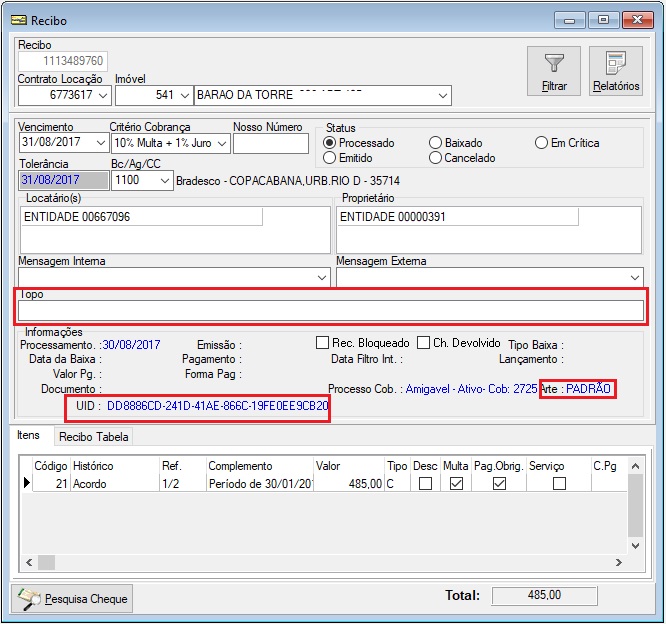Select the Baixado status option
666x624 pixels.
tap(435, 143)
